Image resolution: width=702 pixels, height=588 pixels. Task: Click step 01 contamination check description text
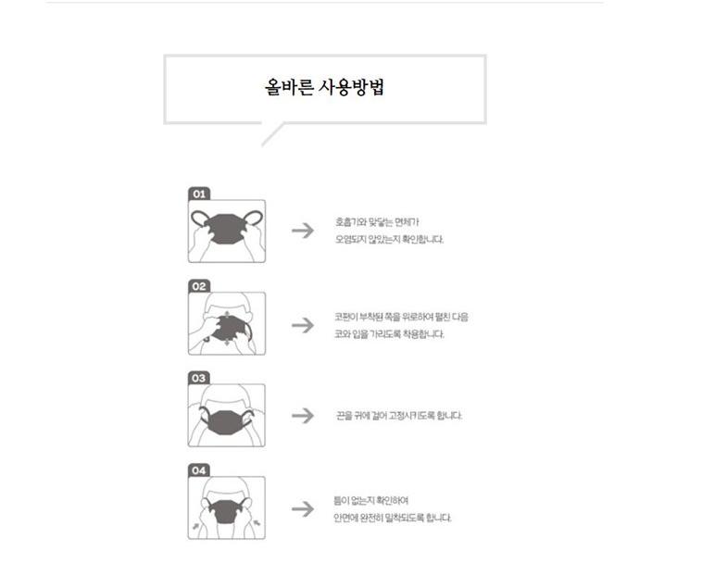pyautogui.click(x=389, y=231)
